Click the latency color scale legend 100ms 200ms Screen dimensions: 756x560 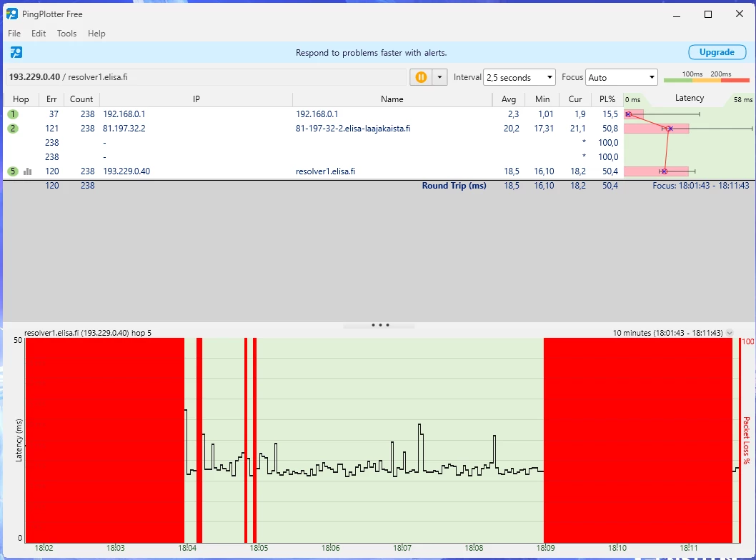point(707,77)
